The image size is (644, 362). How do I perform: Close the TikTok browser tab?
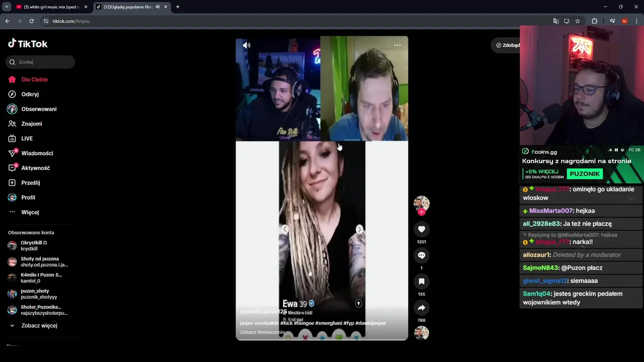coord(166,7)
